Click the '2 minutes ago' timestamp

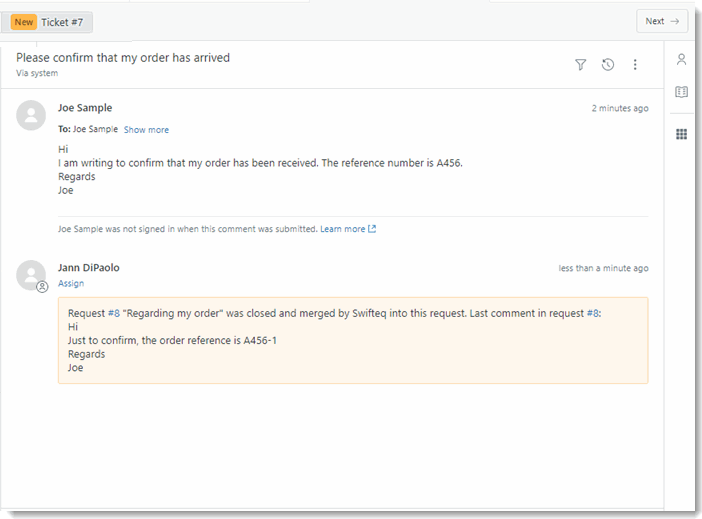point(620,108)
